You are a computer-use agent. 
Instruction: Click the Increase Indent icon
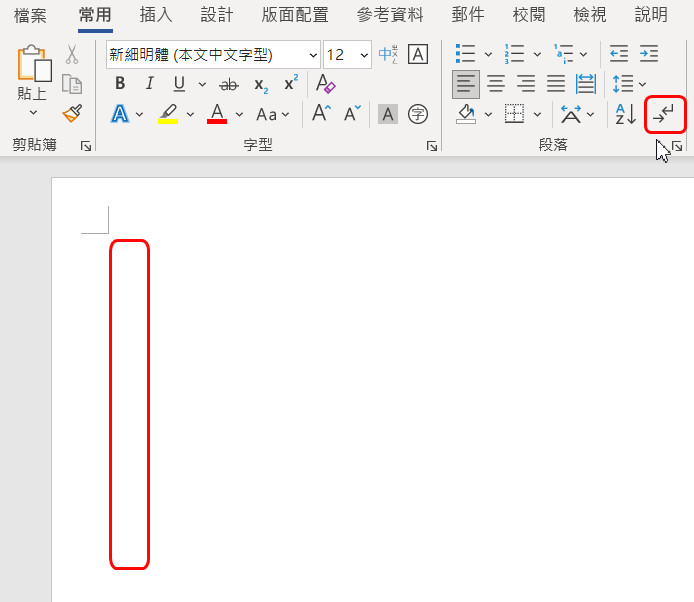click(x=650, y=54)
